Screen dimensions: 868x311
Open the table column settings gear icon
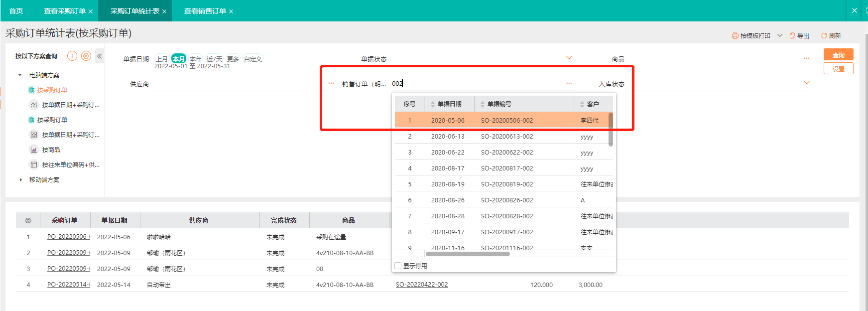coord(28,220)
